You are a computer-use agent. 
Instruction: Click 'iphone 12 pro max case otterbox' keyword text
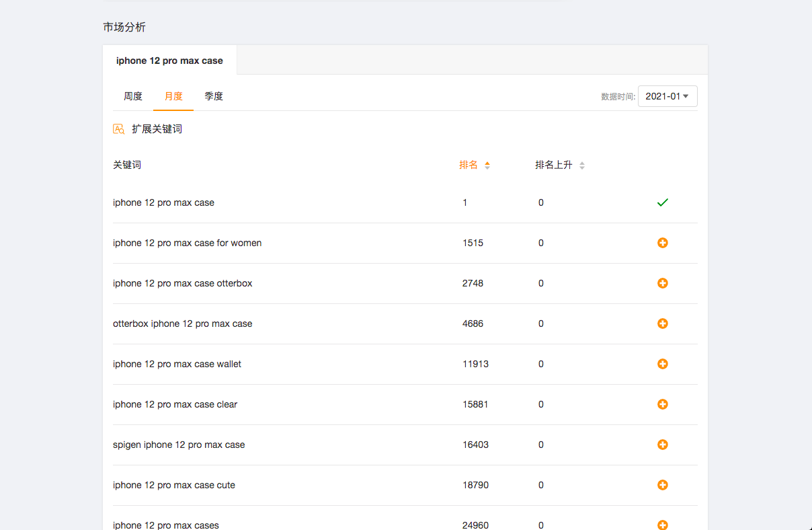point(183,283)
